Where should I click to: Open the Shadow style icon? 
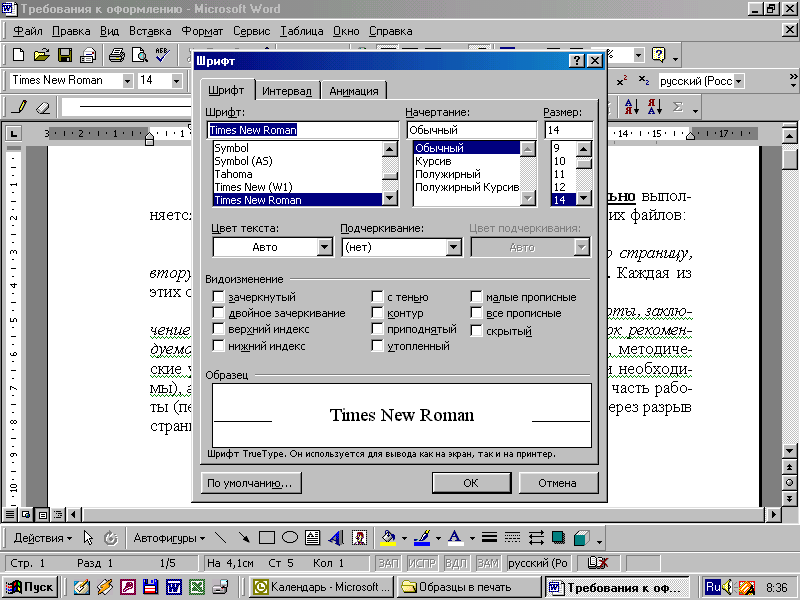[x=559, y=538]
